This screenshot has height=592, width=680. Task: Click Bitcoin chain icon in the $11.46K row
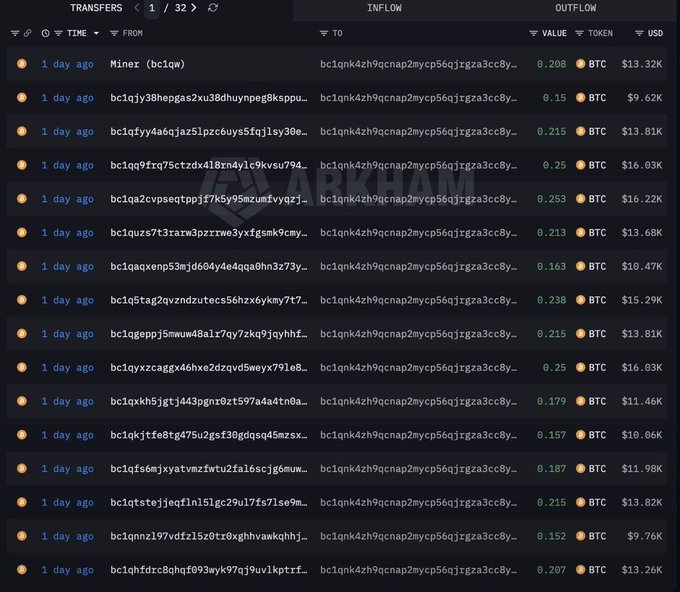(x=22, y=401)
